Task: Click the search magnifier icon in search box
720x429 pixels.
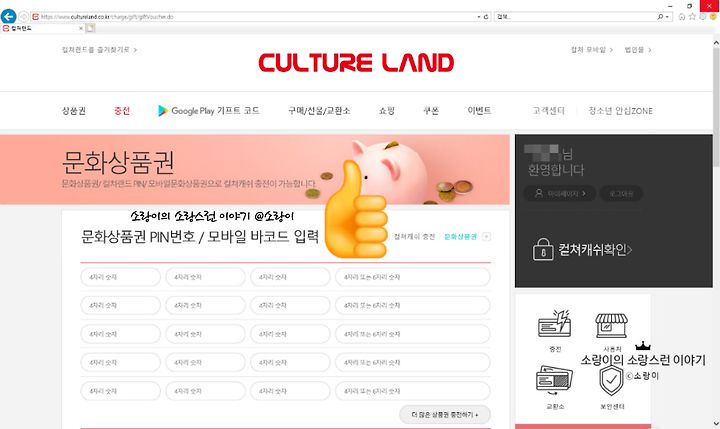Action: (660, 17)
